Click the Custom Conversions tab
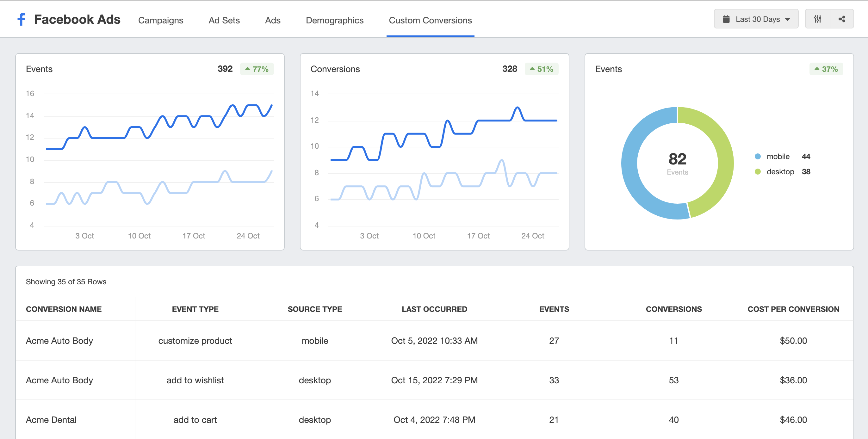 [x=430, y=20]
